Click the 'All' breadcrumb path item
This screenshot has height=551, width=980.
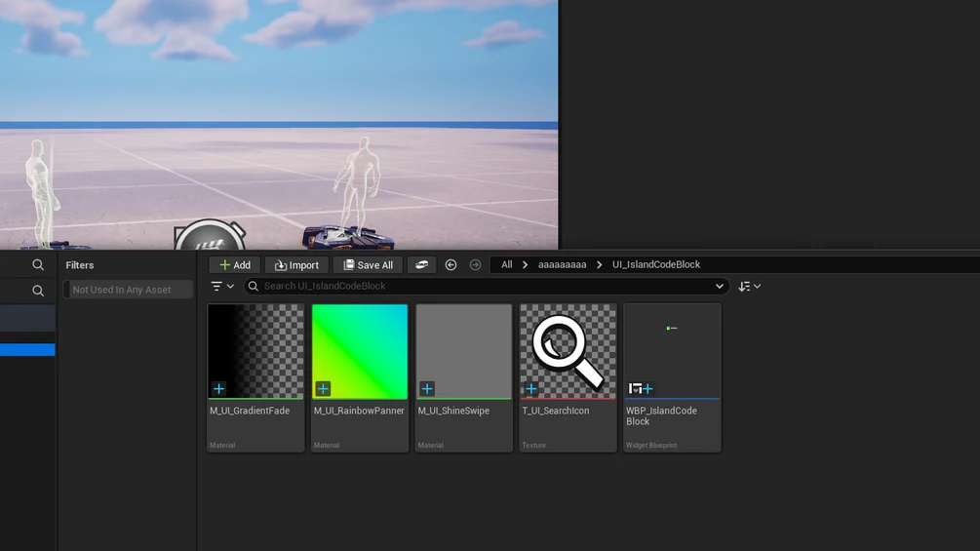click(506, 265)
